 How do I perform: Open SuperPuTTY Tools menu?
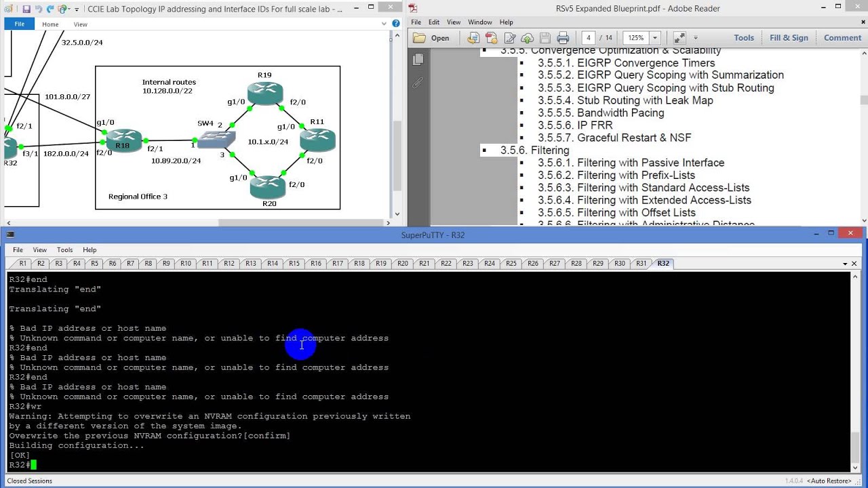pyautogui.click(x=64, y=249)
